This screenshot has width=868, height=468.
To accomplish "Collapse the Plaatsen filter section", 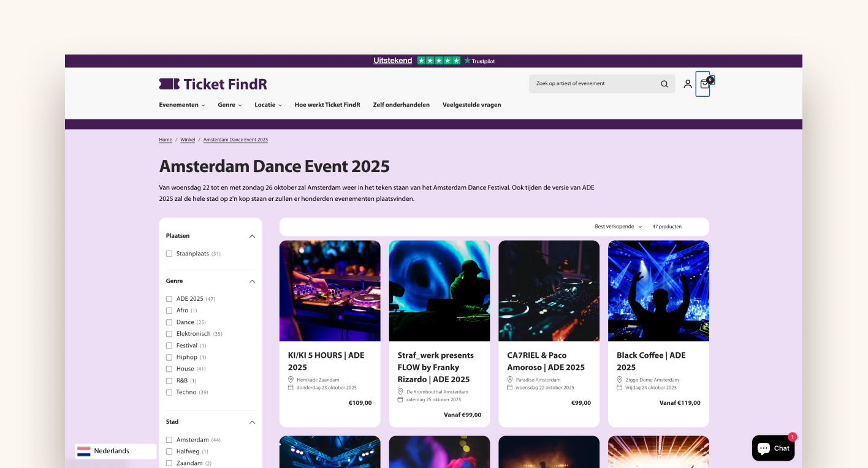I will point(252,236).
